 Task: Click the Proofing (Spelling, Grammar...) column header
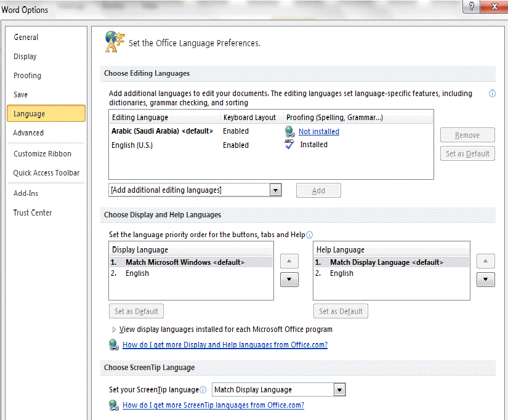tap(358, 117)
